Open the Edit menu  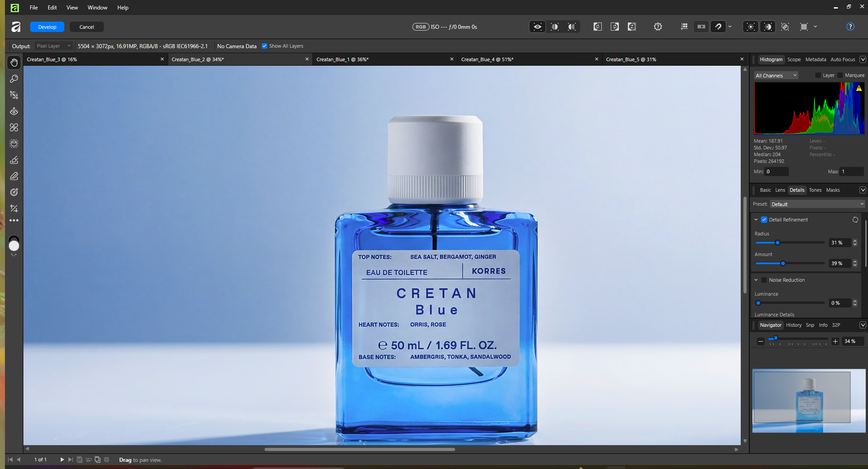click(x=52, y=8)
